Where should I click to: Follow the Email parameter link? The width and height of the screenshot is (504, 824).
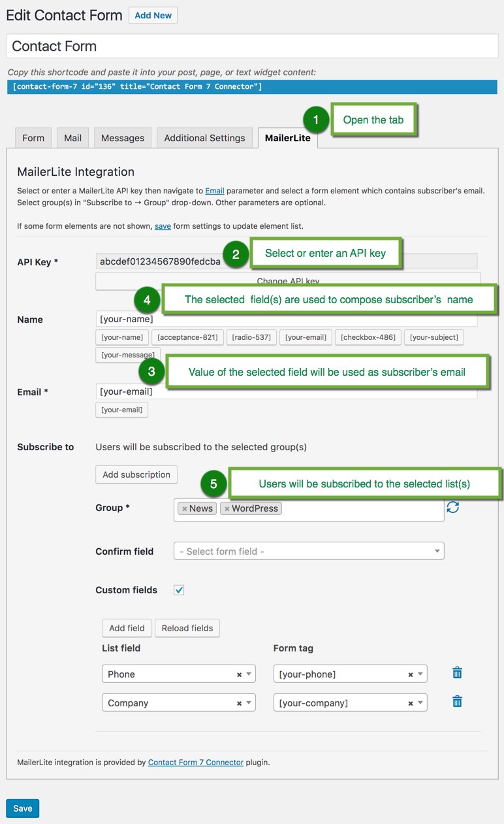click(x=215, y=191)
